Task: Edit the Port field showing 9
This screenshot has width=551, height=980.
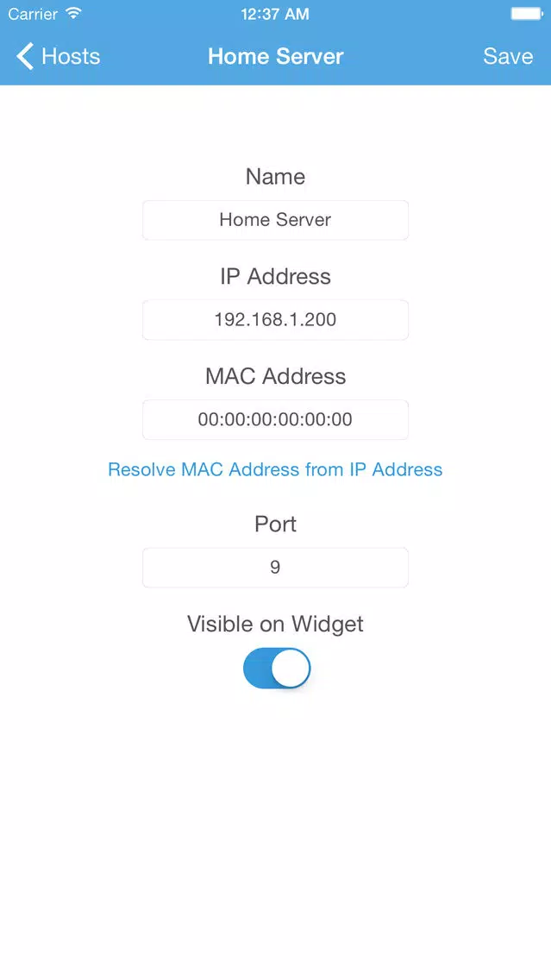Action: pos(276,568)
